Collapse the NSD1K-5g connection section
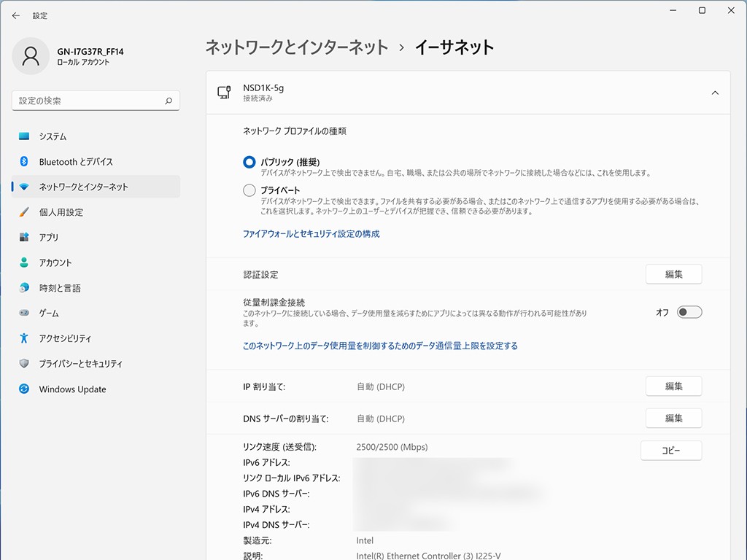 pyautogui.click(x=715, y=93)
